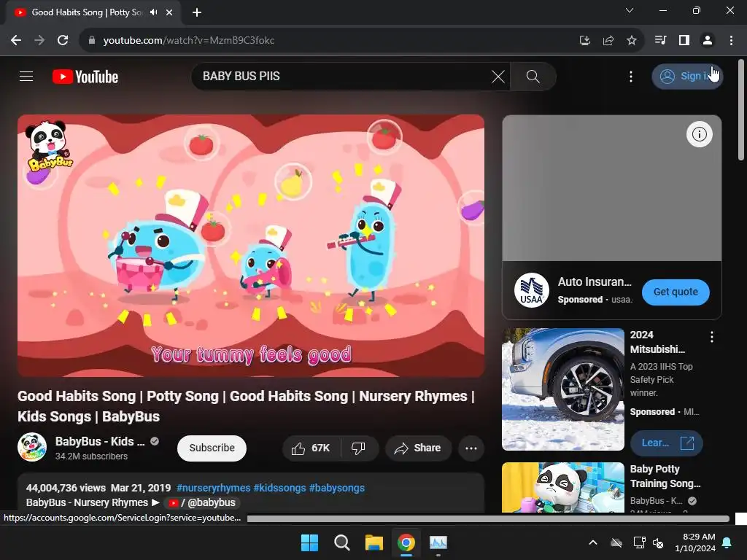Like the video (67K)

pos(311,448)
